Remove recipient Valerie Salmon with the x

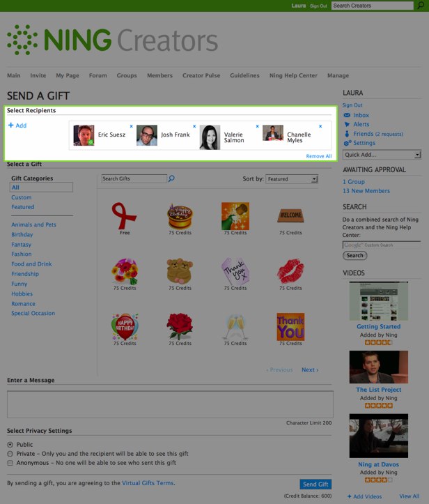(257, 126)
